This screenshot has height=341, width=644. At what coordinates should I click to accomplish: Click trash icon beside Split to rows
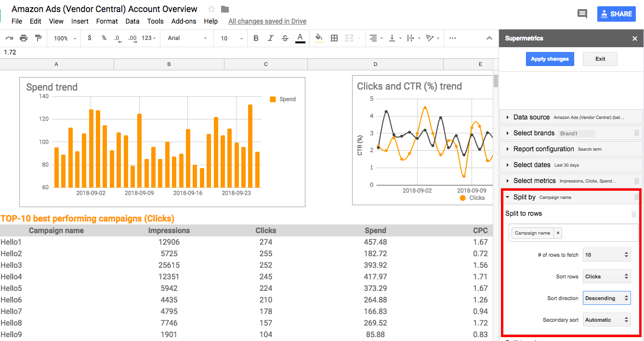634,214
